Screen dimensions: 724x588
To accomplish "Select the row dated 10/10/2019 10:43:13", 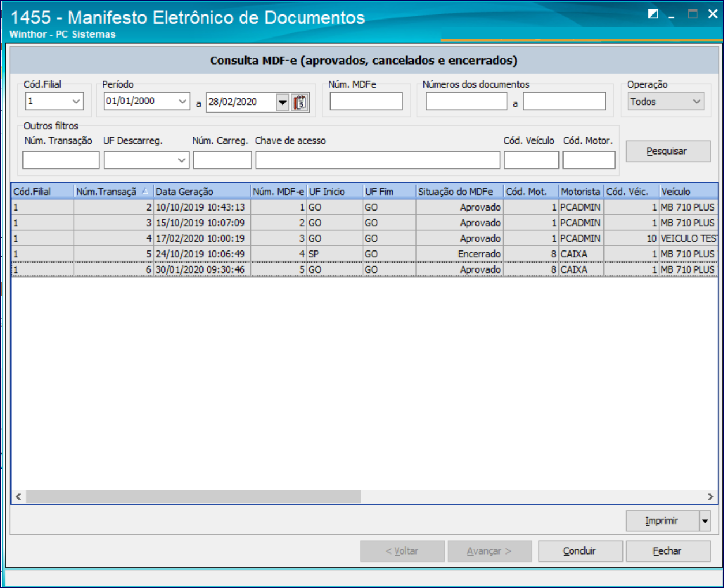I will point(365,207).
